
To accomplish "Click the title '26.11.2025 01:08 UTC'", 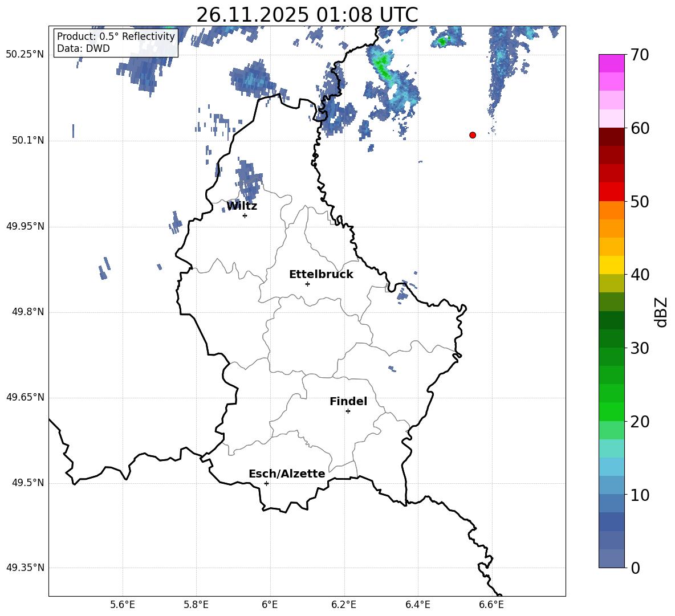I will pos(307,15).
